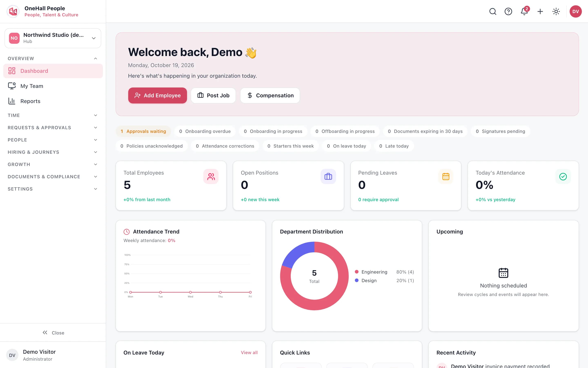Open My Team in the sidebar

click(x=53, y=86)
